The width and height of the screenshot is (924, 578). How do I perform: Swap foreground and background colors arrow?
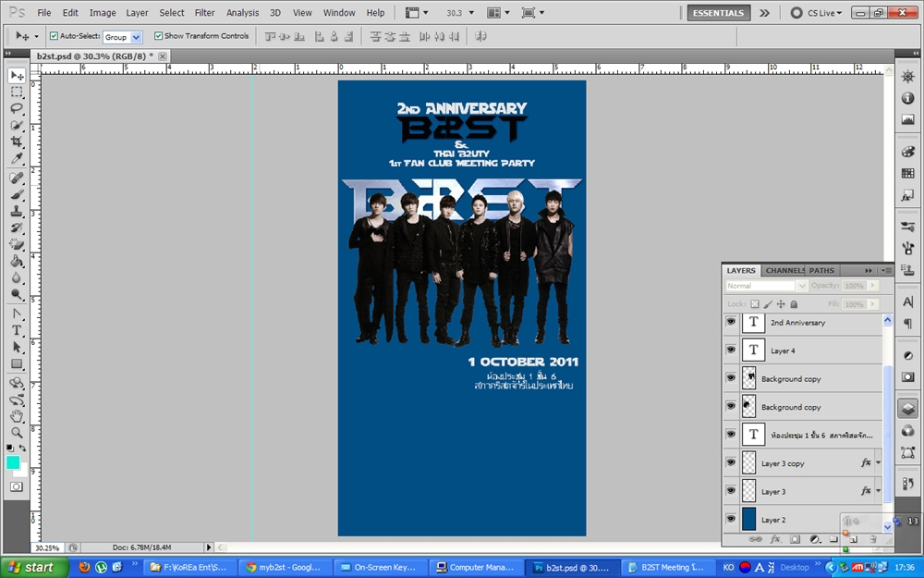coord(22,449)
